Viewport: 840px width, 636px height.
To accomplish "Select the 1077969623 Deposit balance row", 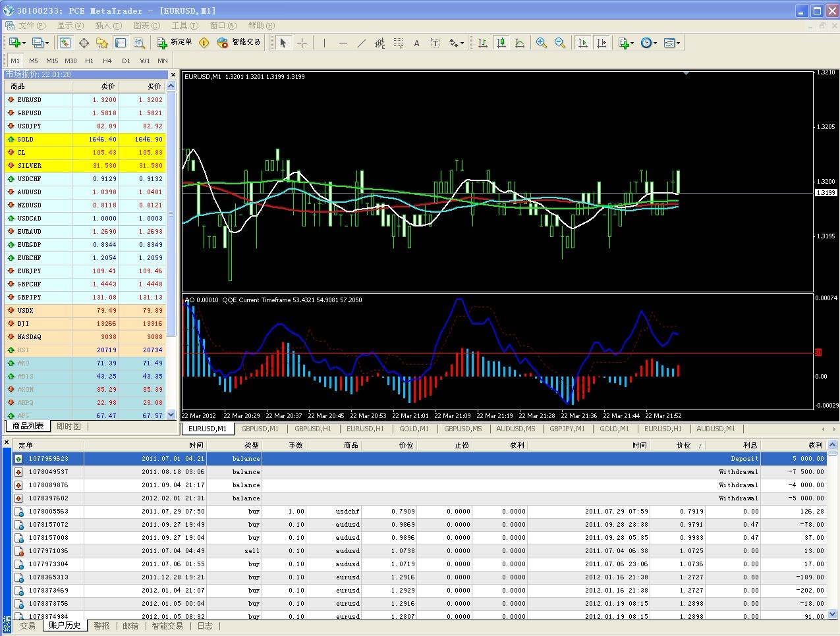I will pyautogui.click(x=419, y=459).
